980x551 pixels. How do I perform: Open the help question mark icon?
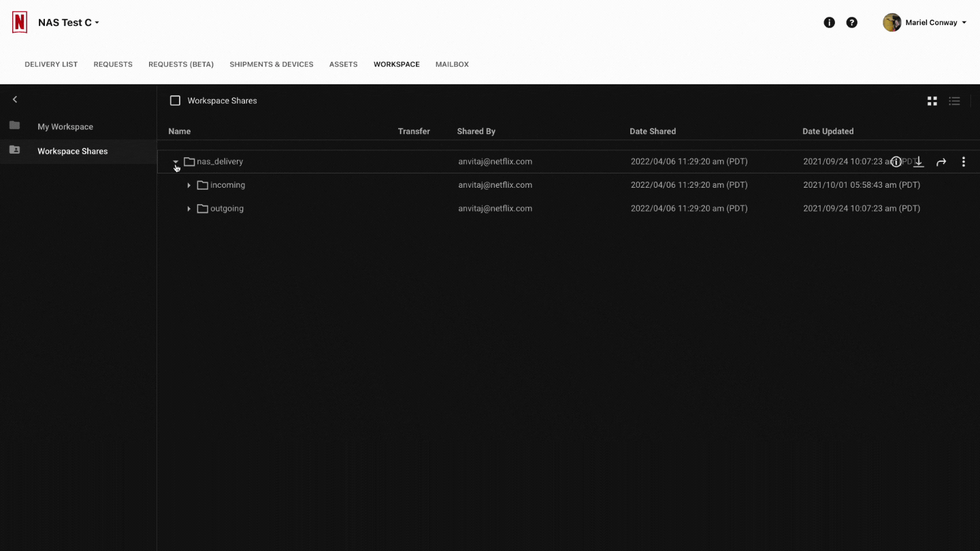pos(851,22)
